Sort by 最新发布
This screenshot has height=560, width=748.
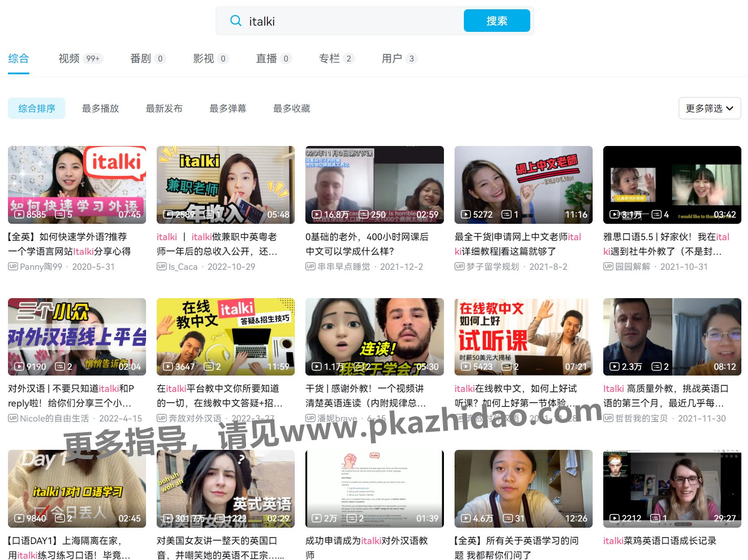tap(164, 108)
